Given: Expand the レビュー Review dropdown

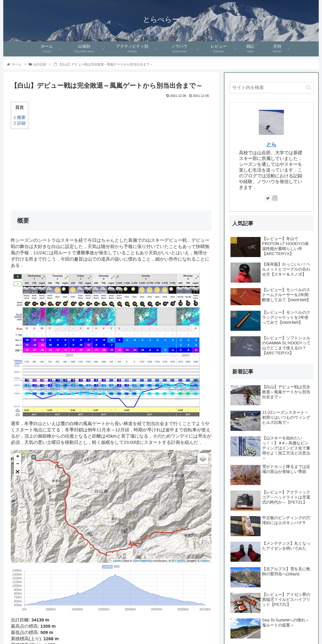Looking at the screenshot, I should (x=235, y=49).
